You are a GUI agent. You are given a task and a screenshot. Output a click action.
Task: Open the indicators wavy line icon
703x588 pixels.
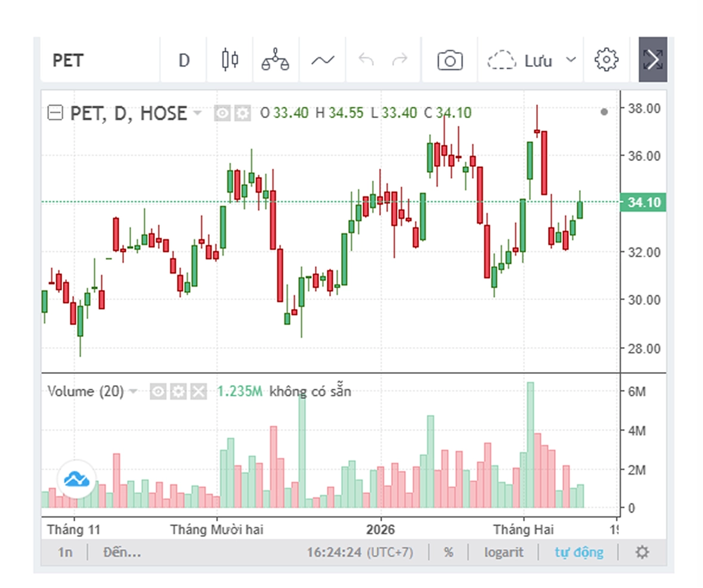[323, 60]
